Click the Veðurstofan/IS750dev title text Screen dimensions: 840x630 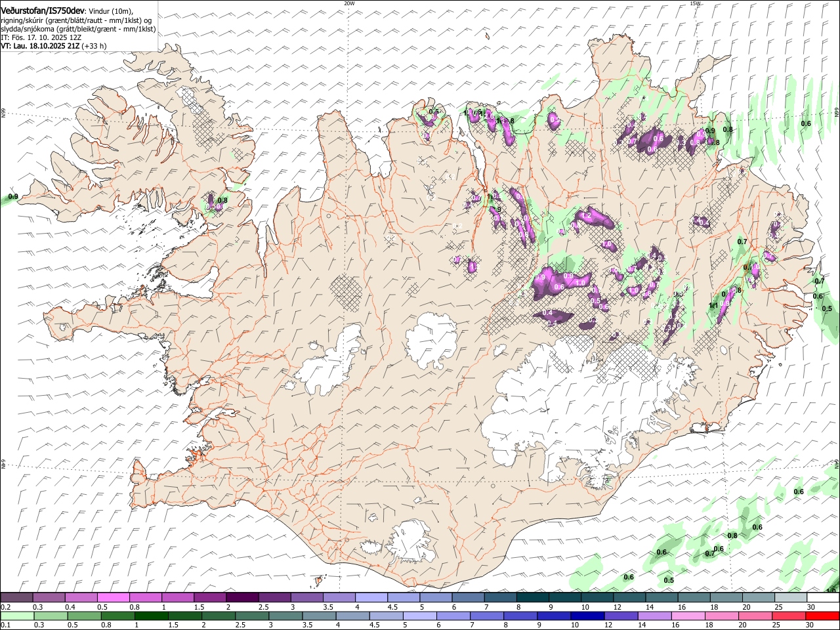[43, 11]
